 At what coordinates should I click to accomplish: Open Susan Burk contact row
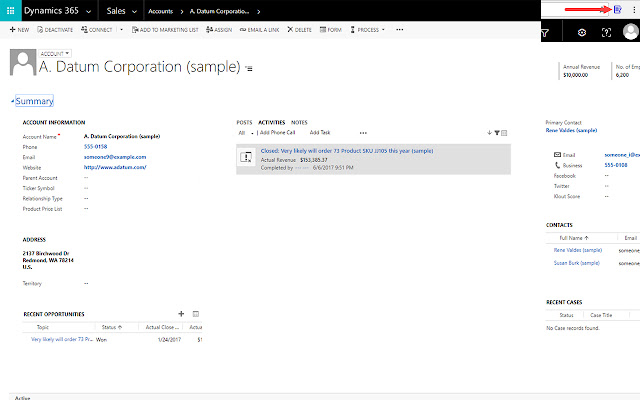577,263
